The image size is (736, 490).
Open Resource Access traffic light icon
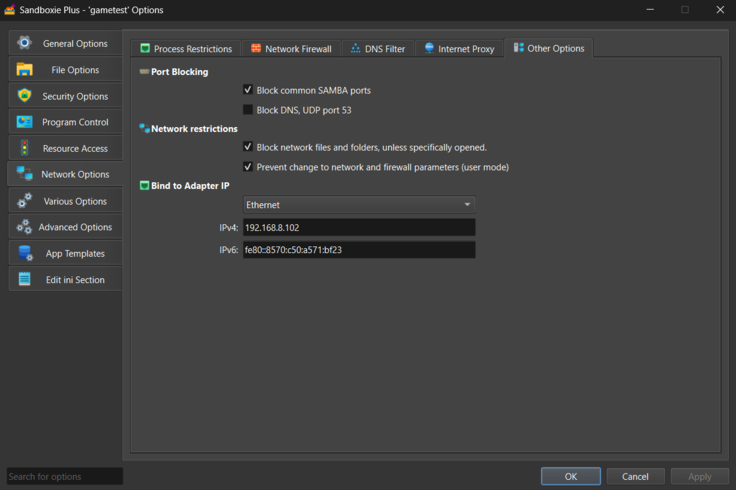point(25,148)
